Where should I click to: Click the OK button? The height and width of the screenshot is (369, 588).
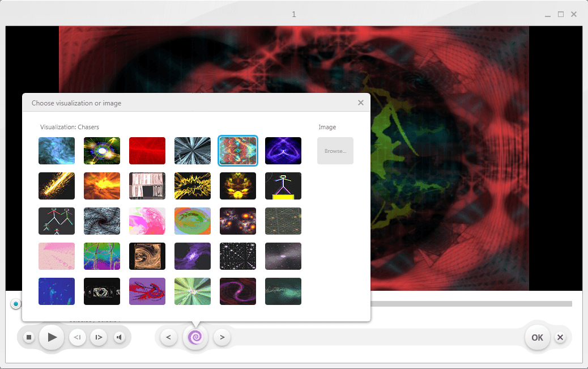537,338
